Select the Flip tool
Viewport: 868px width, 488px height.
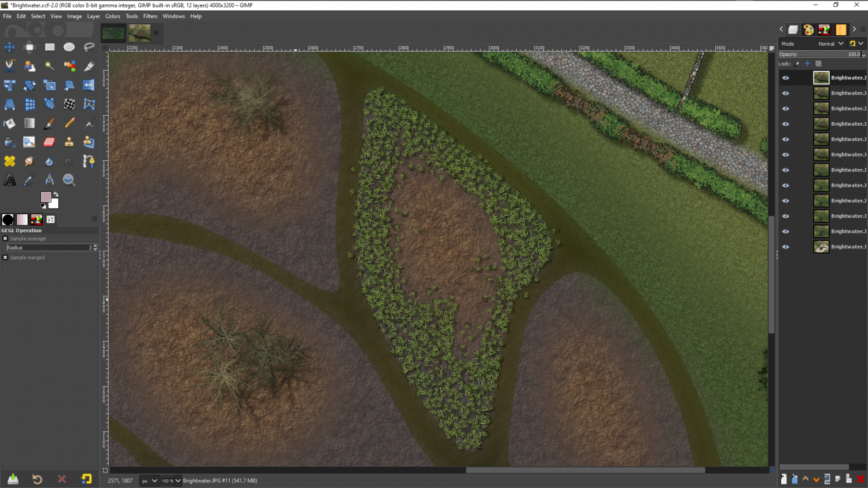click(x=89, y=85)
